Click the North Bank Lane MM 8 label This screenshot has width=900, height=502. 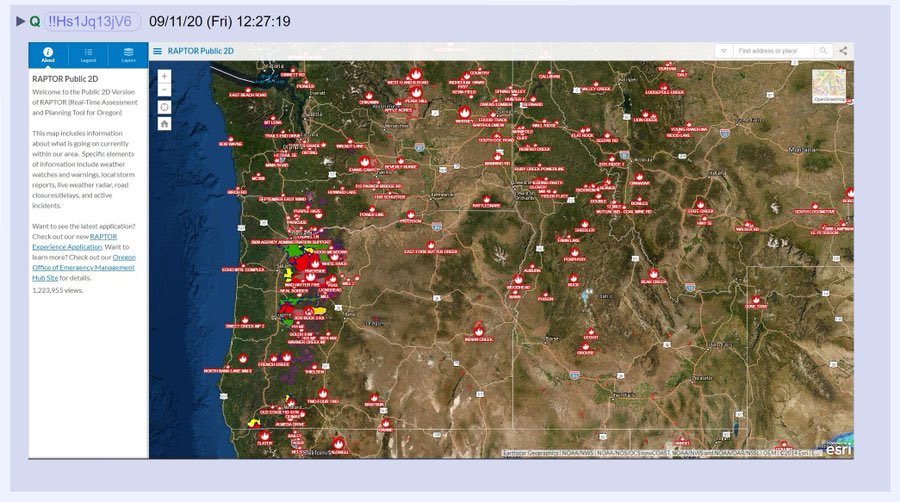(227, 371)
